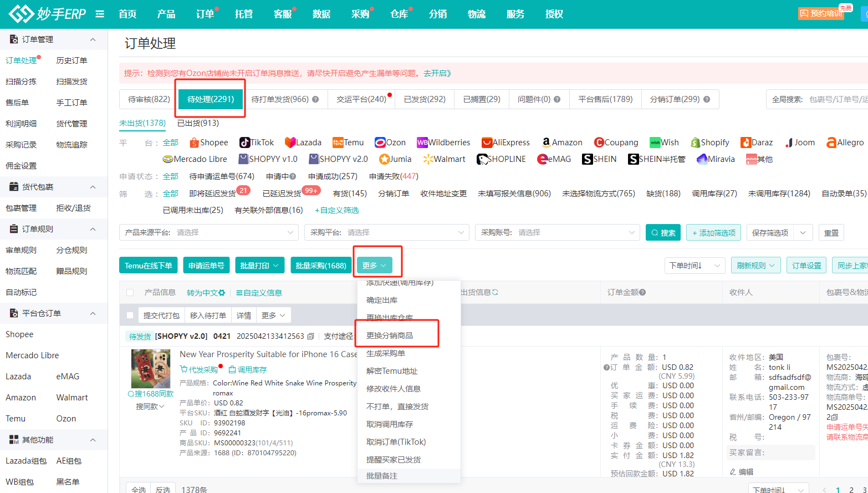This screenshot has height=493, width=868.
Task: Filter orders by Coupang platform icon
Action: click(599, 143)
